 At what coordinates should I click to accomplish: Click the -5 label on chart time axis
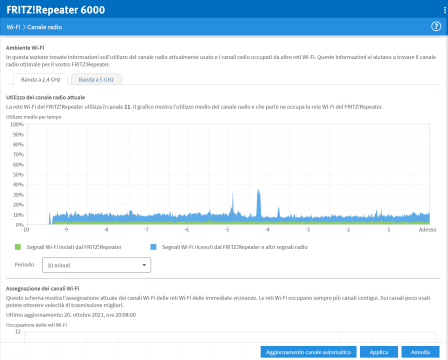click(x=227, y=230)
